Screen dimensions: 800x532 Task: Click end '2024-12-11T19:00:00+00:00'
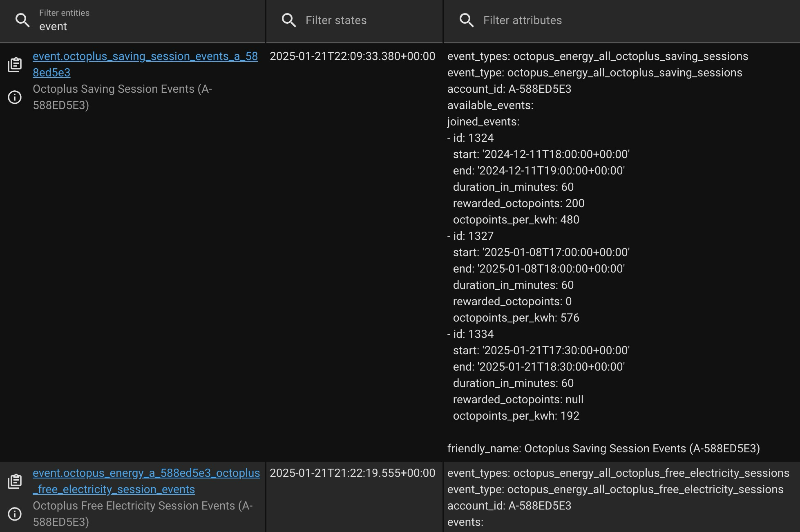click(539, 171)
